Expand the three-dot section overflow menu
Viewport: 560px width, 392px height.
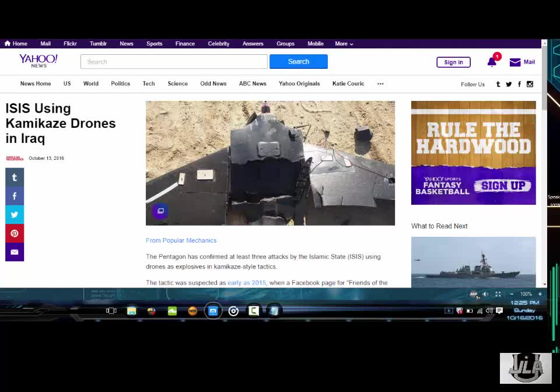380,84
